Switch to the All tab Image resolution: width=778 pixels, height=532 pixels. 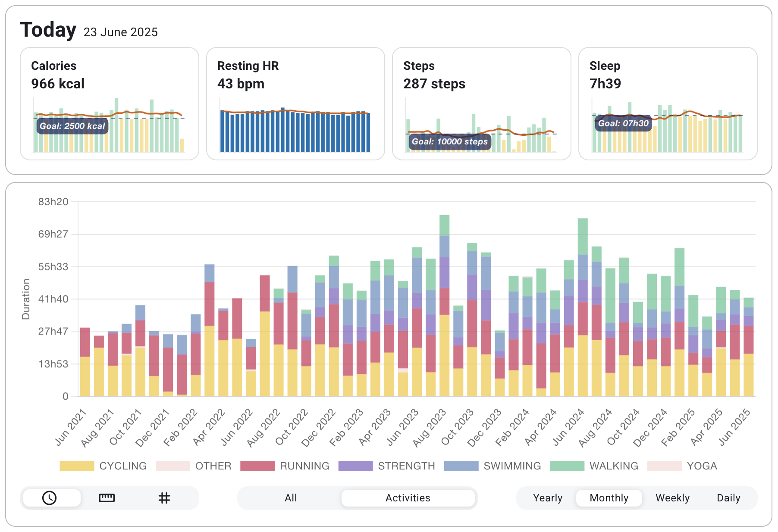pos(290,498)
